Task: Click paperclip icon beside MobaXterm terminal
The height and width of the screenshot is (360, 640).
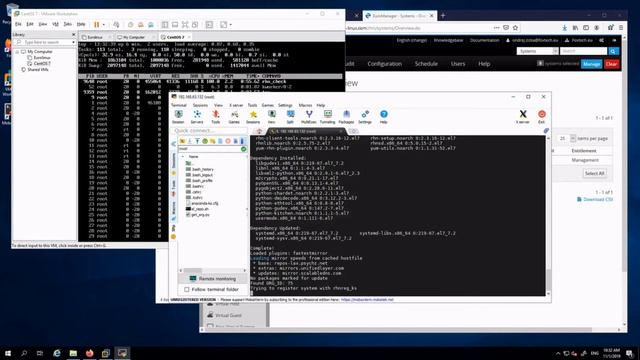Action: [546, 131]
